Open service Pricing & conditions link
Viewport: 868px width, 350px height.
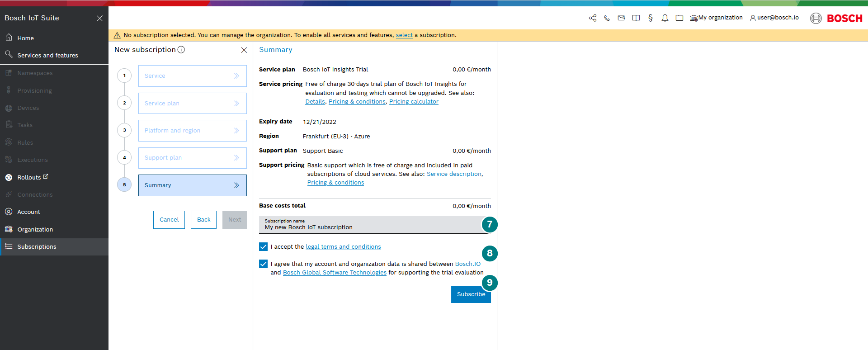pos(357,102)
